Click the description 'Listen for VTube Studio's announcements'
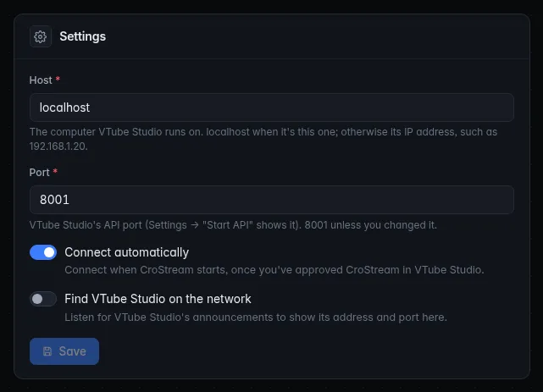 (x=256, y=317)
